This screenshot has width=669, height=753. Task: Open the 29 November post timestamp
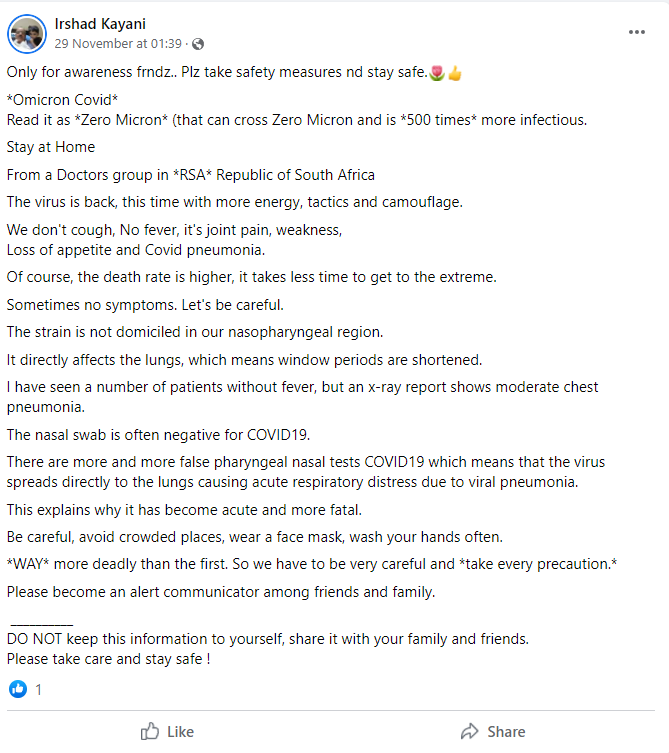(119, 44)
